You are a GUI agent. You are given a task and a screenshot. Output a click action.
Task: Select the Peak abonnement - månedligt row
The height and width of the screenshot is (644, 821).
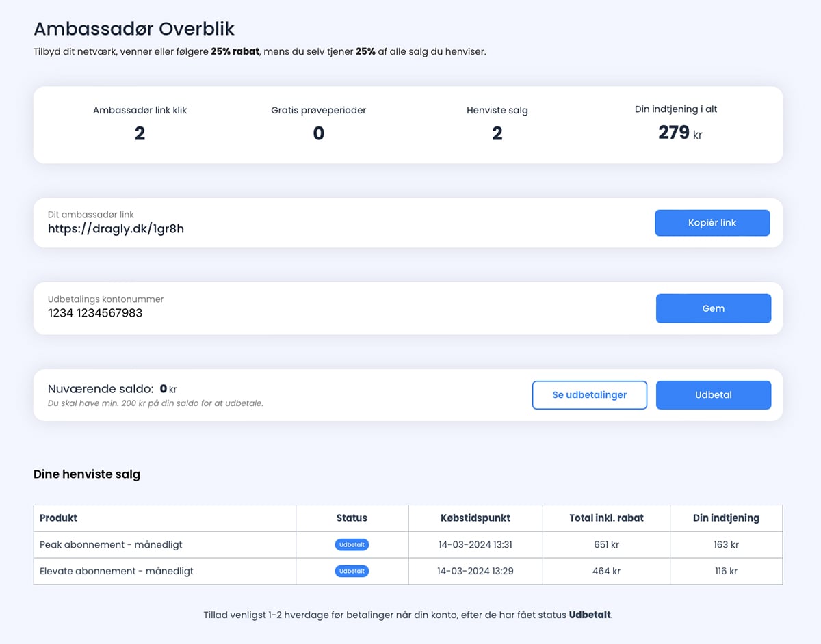pos(111,545)
